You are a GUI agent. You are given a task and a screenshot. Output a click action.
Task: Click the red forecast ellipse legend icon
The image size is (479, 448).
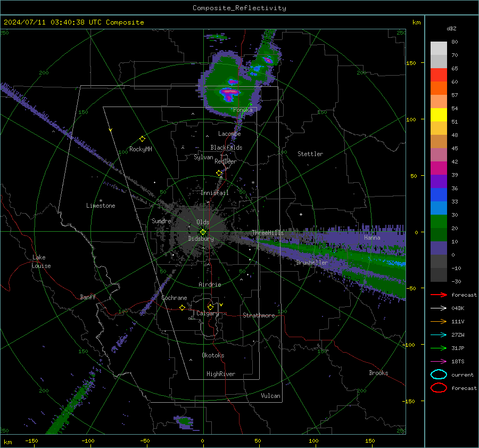(x=439, y=388)
